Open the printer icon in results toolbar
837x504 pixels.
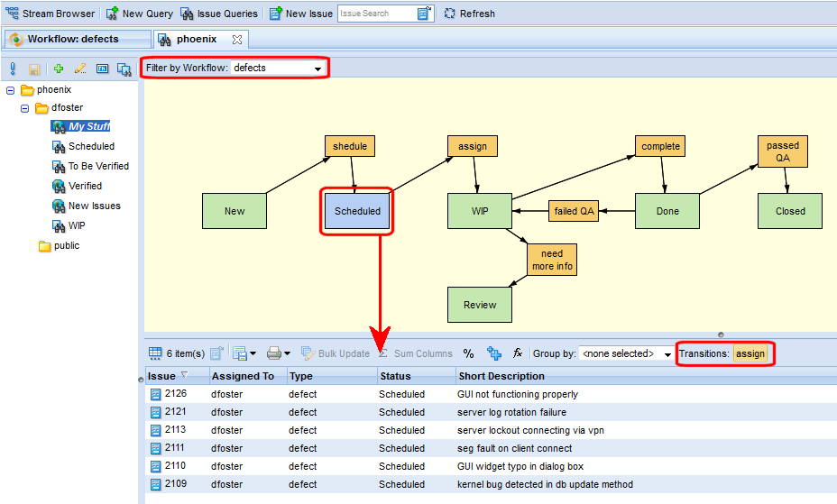[x=277, y=353]
